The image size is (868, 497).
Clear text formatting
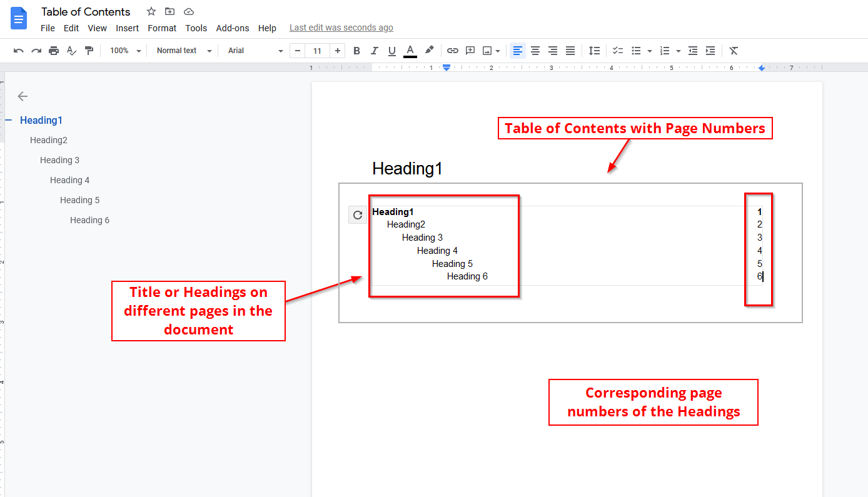(x=734, y=51)
